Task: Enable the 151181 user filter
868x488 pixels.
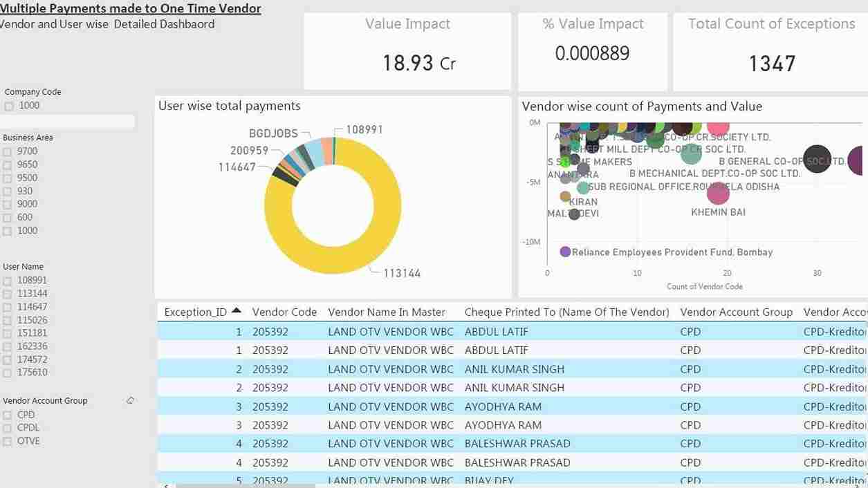Action: 7,334
